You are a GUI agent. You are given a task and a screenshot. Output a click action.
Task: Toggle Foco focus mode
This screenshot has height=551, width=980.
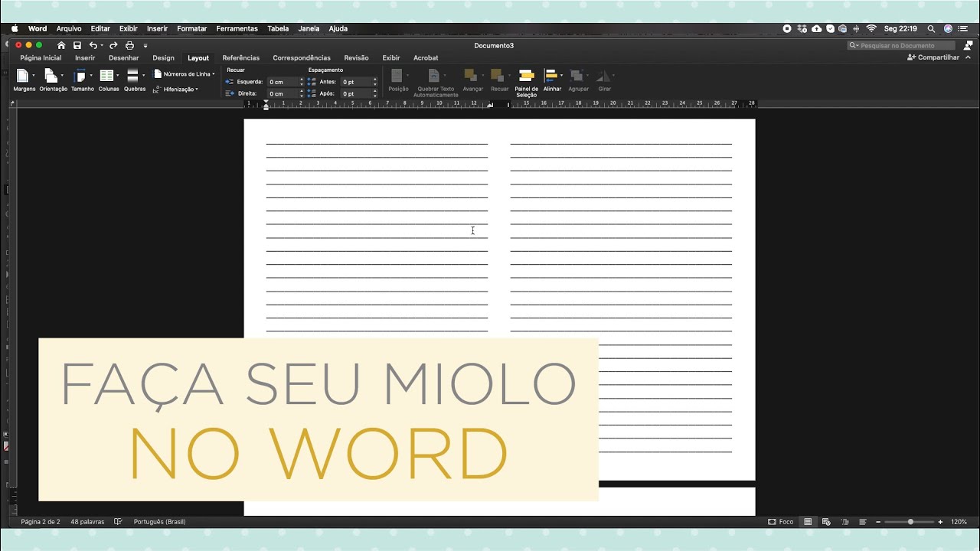[x=781, y=522]
